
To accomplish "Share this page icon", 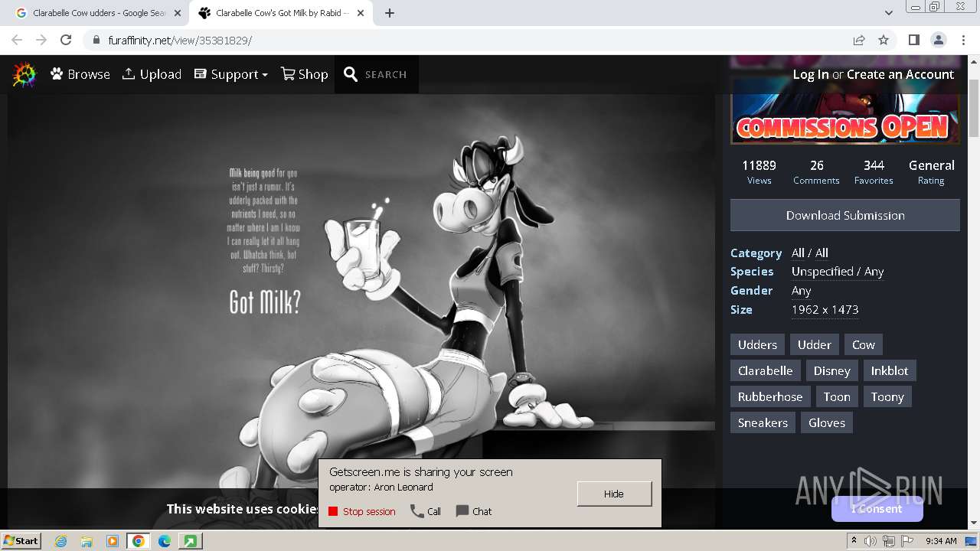I will [x=859, y=40].
